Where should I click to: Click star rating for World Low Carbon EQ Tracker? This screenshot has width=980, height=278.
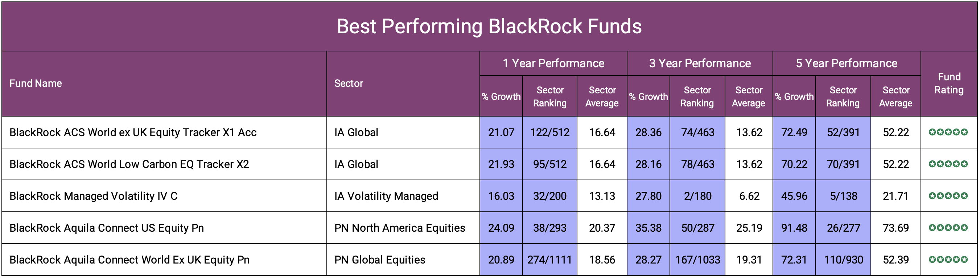pyautogui.click(x=948, y=164)
